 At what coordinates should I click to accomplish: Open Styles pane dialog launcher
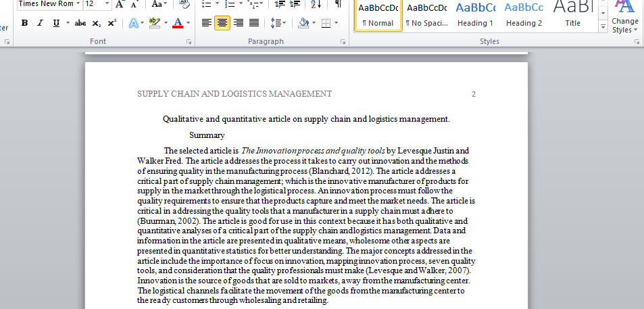click(x=637, y=42)
